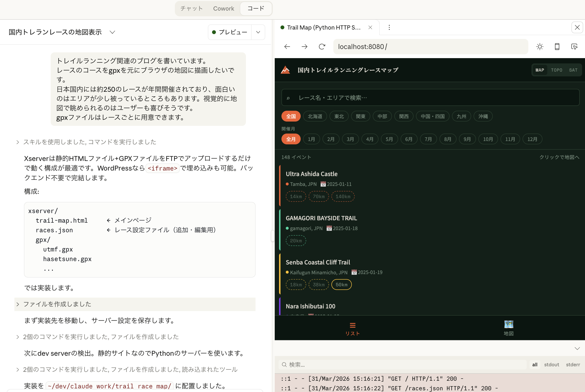Open the 地図 map view icon
The width and height of the screenshot is (585, 392).
coord(508,328)
